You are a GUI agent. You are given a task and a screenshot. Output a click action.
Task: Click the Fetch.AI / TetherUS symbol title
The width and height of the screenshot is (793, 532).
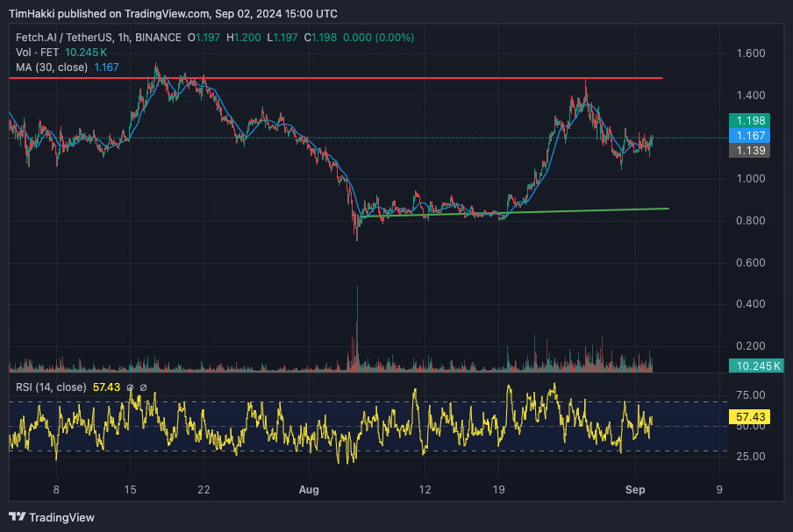(x=98, y=38)
